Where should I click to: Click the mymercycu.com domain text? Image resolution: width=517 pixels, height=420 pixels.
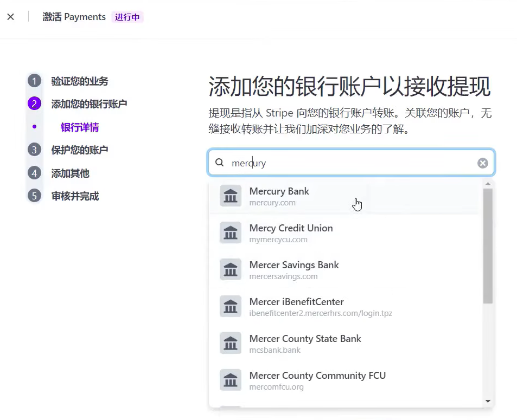[x=278, y=240]
